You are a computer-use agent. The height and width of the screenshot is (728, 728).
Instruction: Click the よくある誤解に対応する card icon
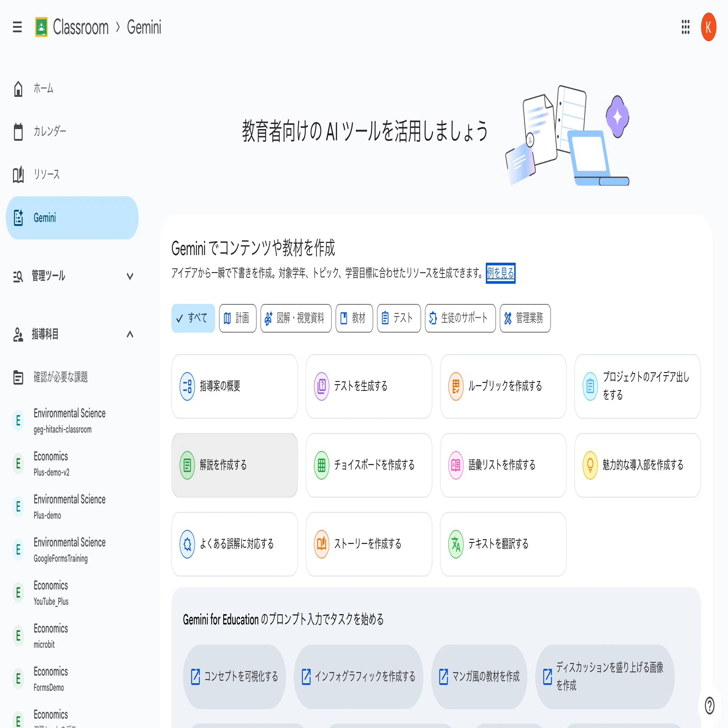point(187,544)
